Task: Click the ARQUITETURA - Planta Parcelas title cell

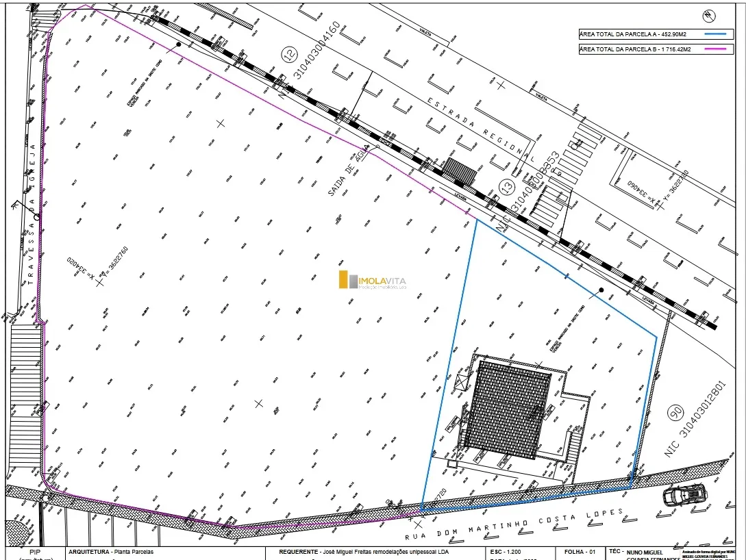Action: (112, 551)
